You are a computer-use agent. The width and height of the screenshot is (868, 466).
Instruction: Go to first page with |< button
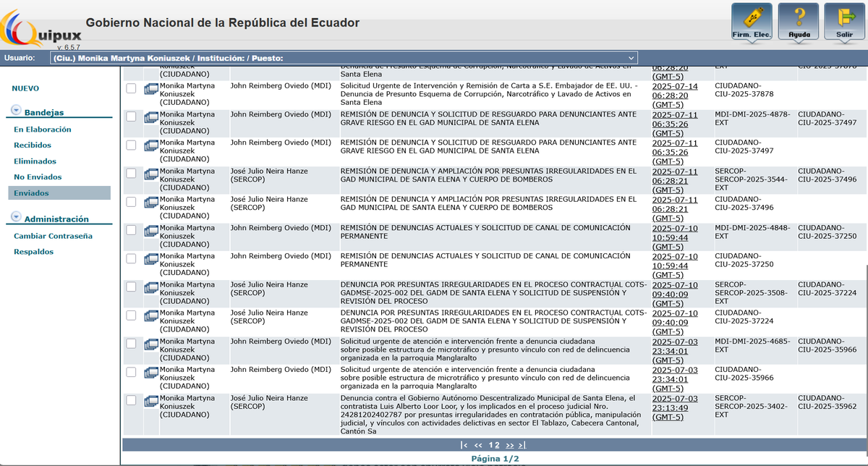click(464, 445)
